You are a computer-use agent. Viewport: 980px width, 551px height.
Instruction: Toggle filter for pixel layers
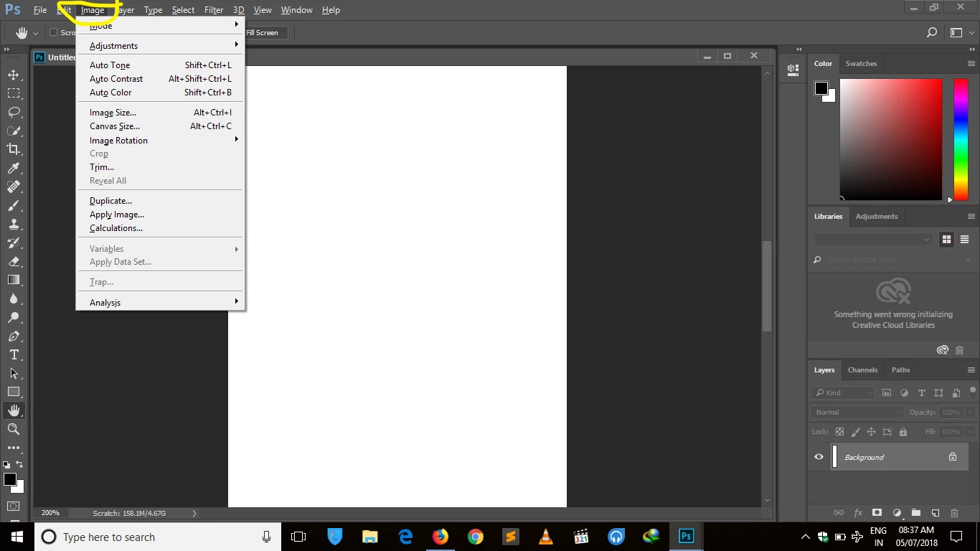tap(887, 392)
